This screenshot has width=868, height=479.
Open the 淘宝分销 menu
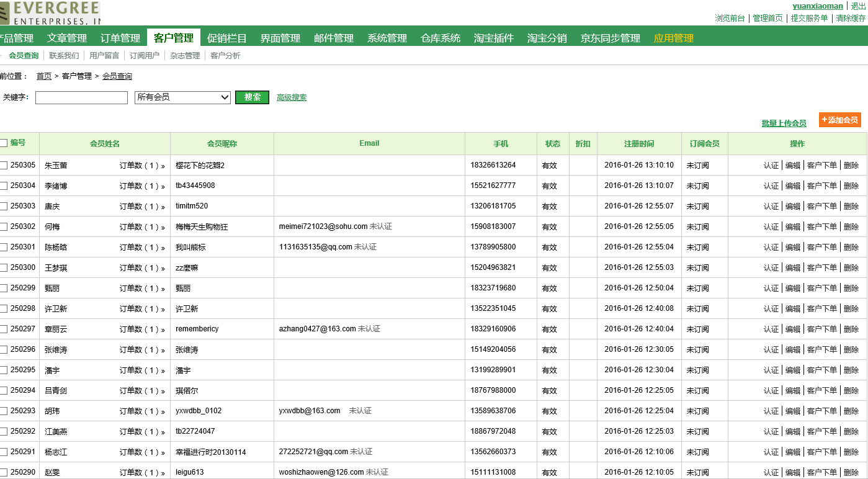pyautogui.click(x=547, y=38)
